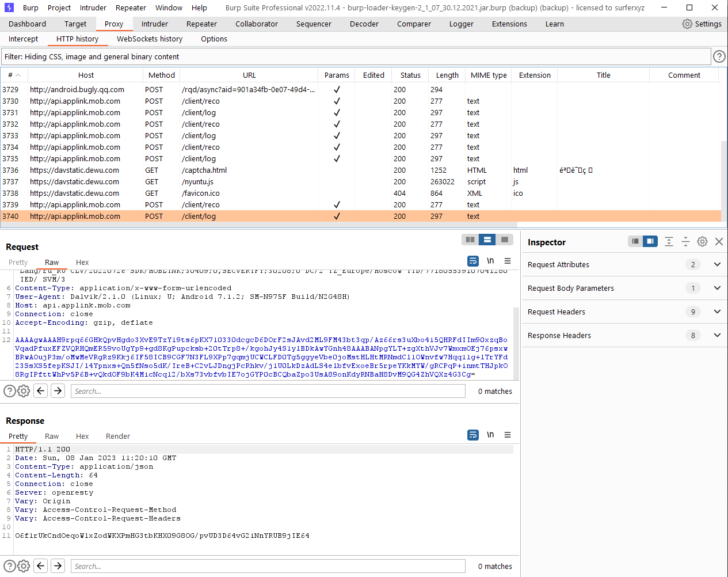Open the Response panel hamburger menu
The image size is (728, 577).
[507, 435]
